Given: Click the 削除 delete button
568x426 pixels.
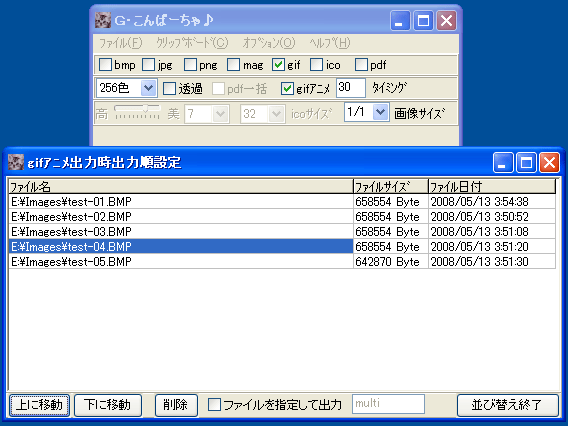Looking at the screenshot, I should tap(176, 405).
